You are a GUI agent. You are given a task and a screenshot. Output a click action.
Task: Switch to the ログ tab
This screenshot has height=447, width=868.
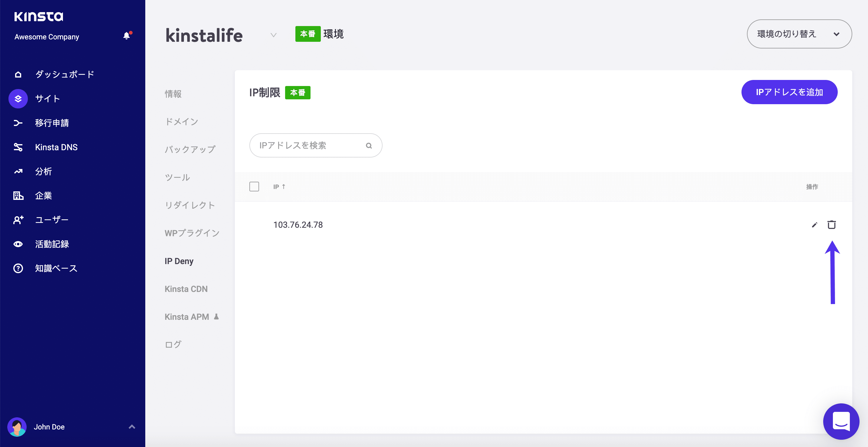[x=173, y=345]
